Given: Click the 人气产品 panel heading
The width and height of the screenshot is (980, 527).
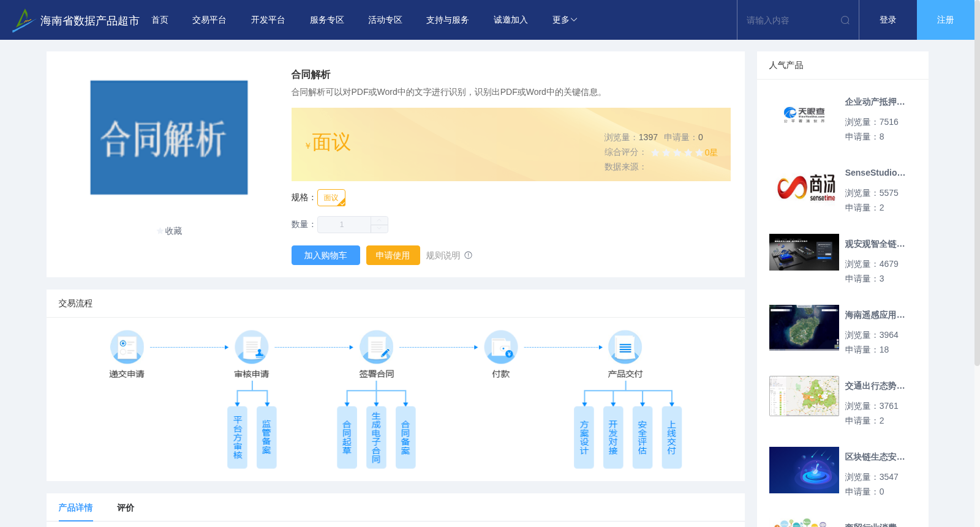Looking at the screenshot, I should [x=786, y=65].
